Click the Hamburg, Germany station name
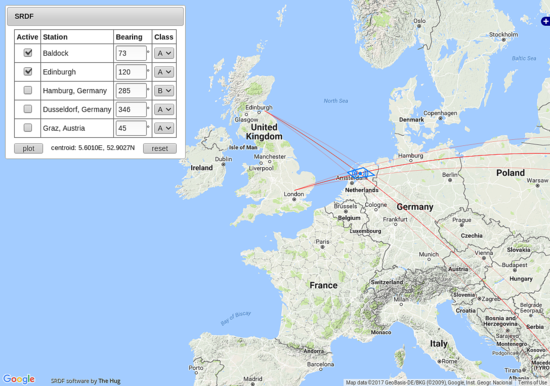 pyautogui.click(x=75, y=91)
